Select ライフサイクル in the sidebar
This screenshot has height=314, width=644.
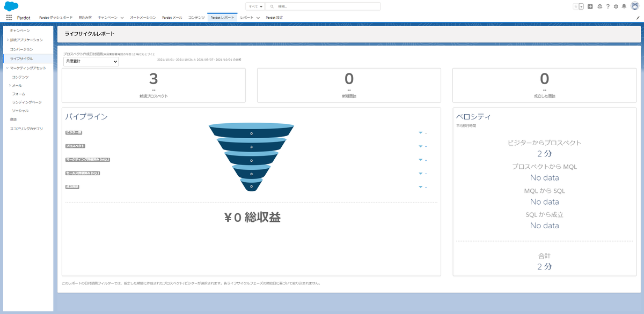pos(28,58)
